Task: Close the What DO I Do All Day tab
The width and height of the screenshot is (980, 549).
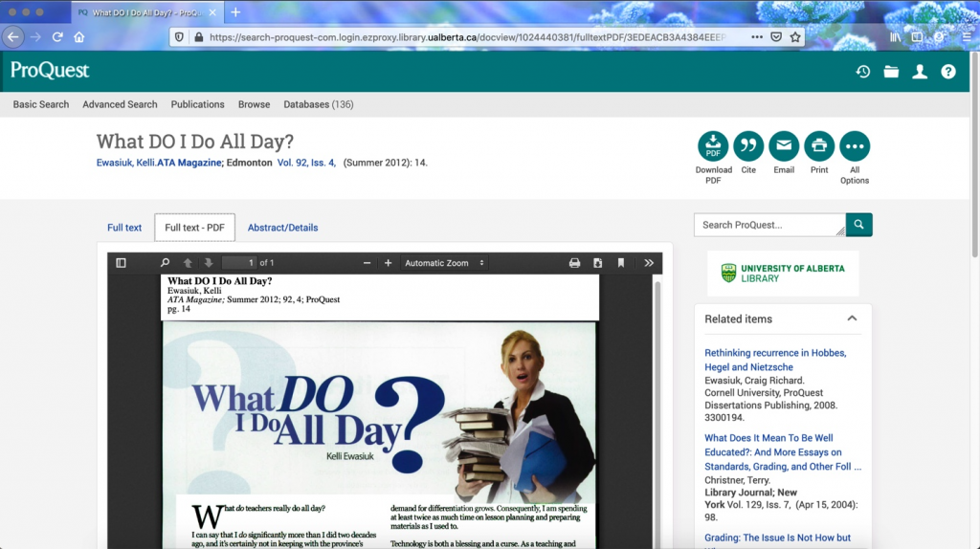Action: point(212,12)
